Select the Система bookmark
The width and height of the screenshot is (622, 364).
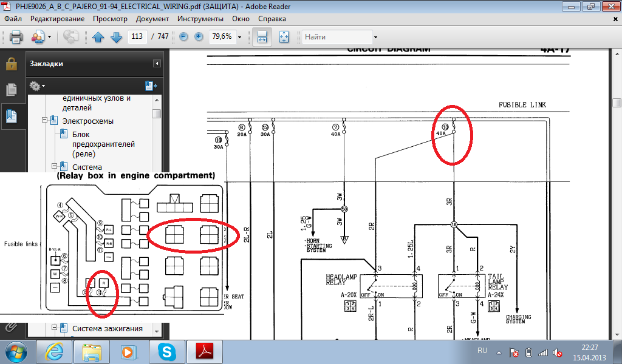click(87, 167)
